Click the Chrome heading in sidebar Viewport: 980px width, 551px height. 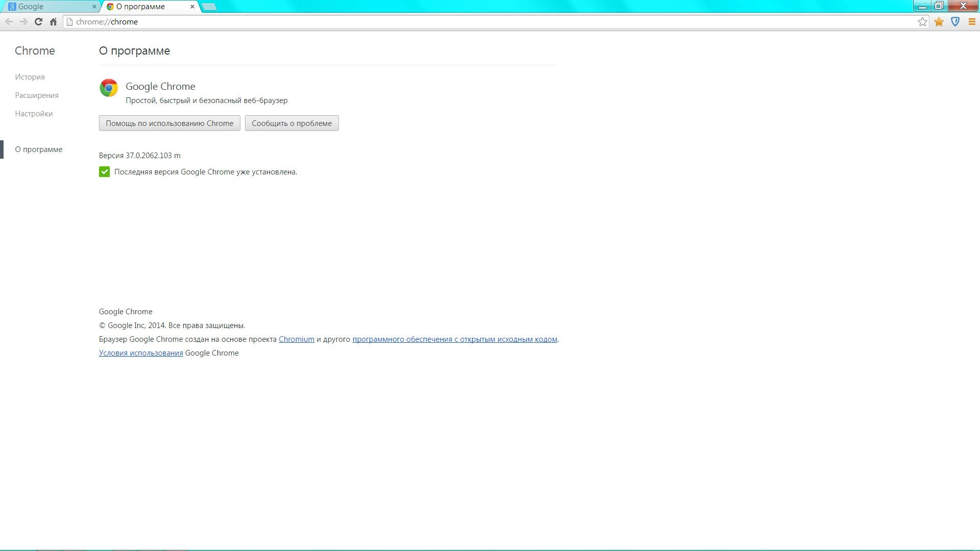tap(35, 51)
